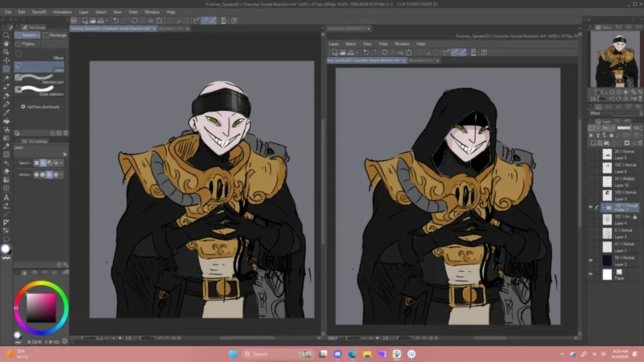Toggle visibility of the Paper layer

click(x=591, y=274)
